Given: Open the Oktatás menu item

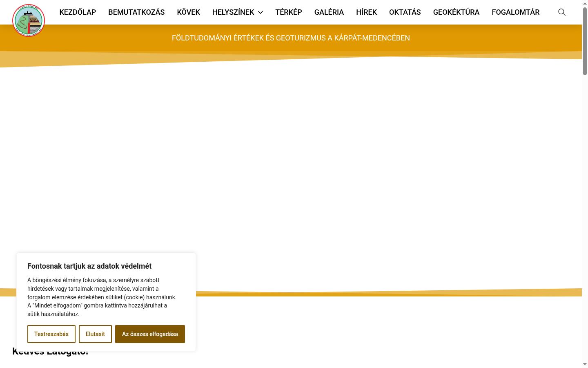Looking at the screenshot, I should (x=405, y=12).
